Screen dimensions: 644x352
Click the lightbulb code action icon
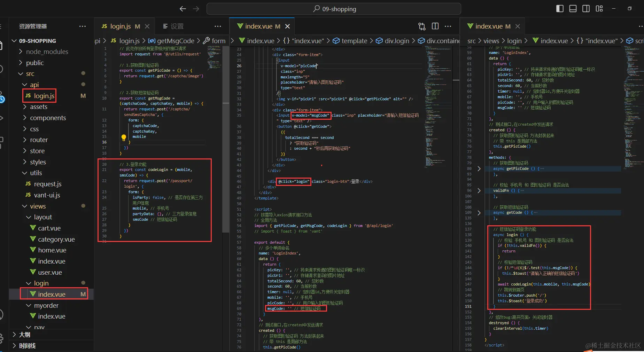(x=124, y=138)
